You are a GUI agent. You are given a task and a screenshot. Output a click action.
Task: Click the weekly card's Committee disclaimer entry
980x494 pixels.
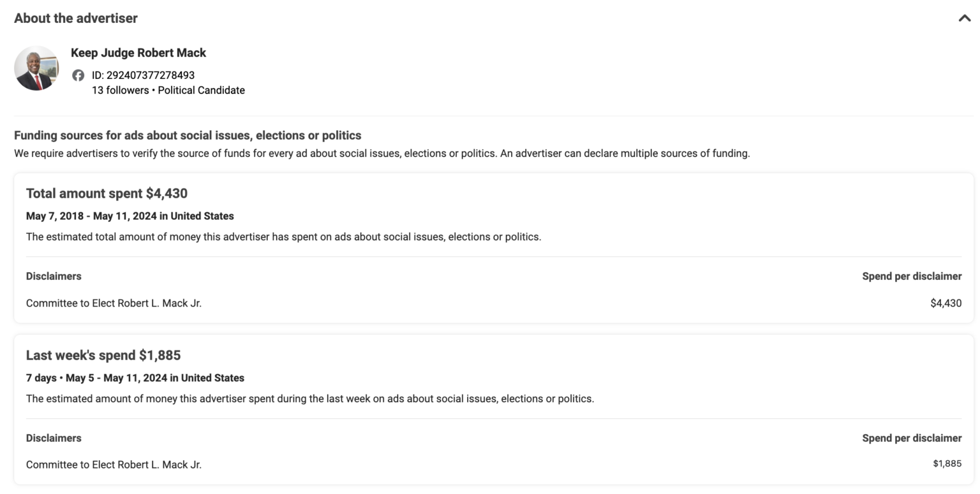click(x=114, y=465)
